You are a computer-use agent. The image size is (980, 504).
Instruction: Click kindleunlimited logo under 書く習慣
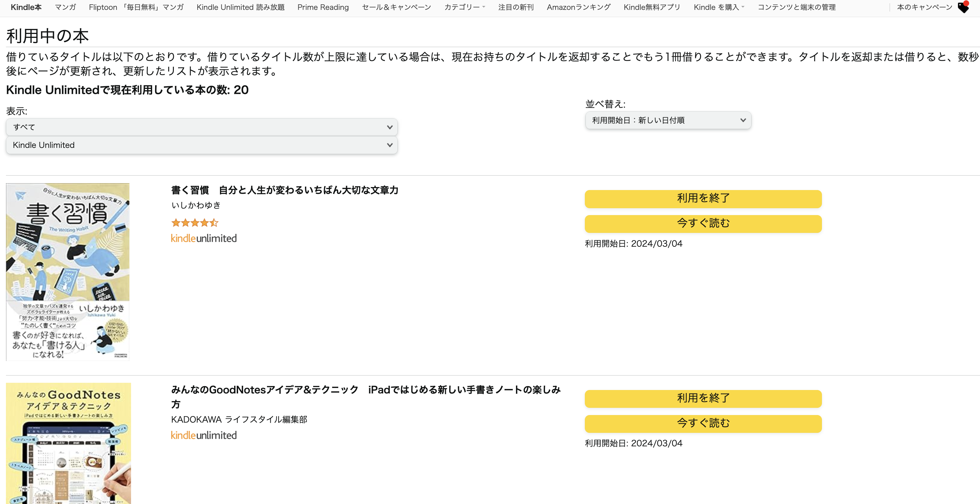204,238
